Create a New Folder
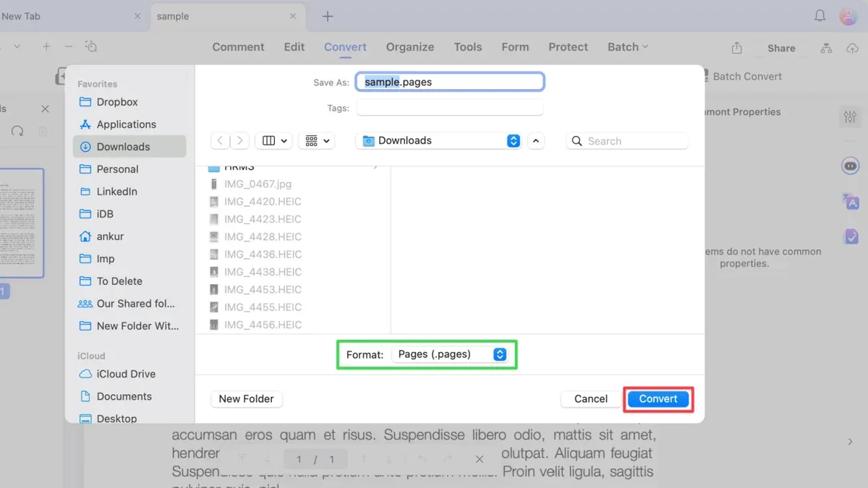 pos(246,399)
